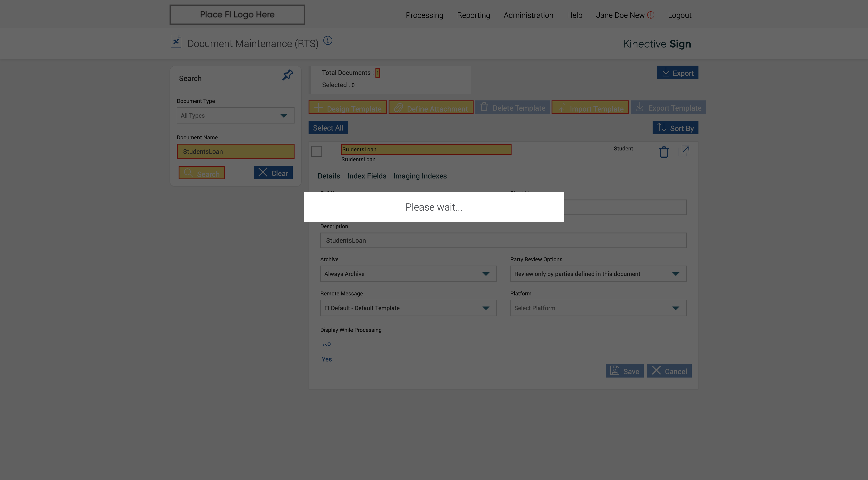Click the trash icon on StudentsLoan row
This screenshot has height=480, width=868.
coord(663,152)
